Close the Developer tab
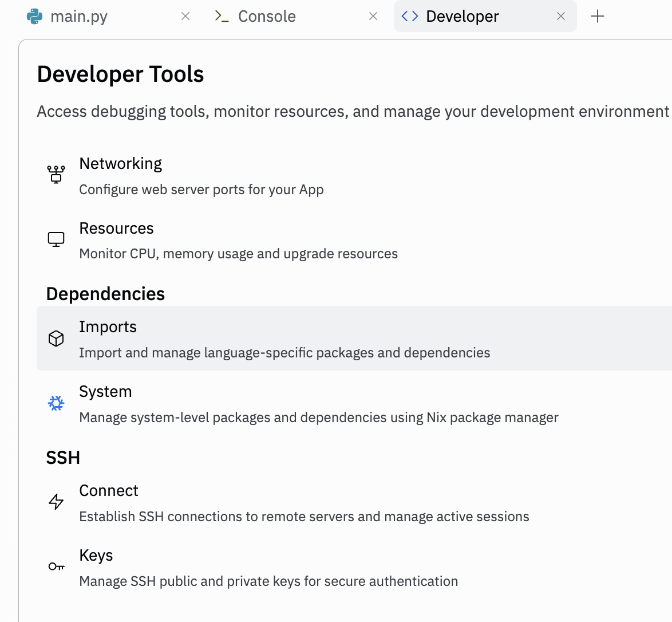 [561, 17]
